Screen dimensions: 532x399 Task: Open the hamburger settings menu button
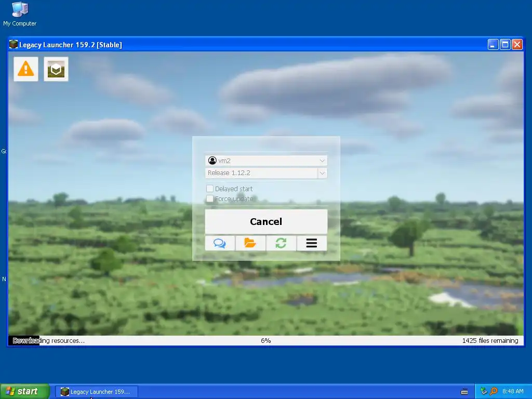[x=312, y=243]
